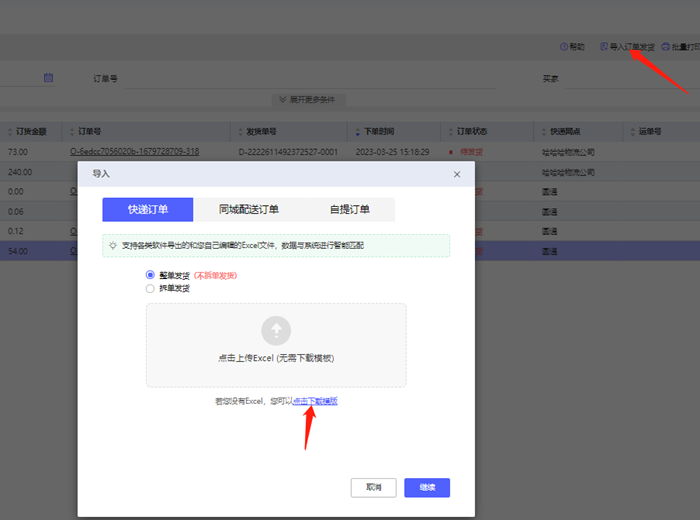
Task: Click the 240.00 amount cell
Action: pyautogui.click(x=20, y=172)
